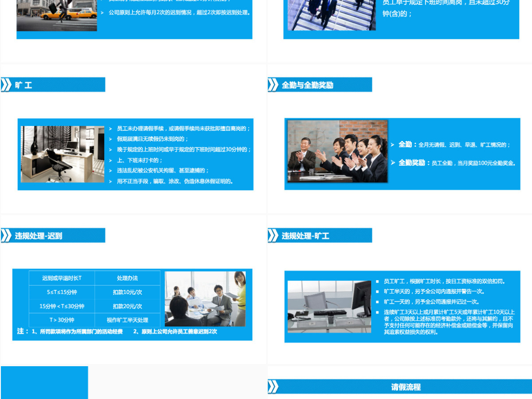Select the computer desk photo in 违规处理-旷工 slide
Image resolution: width=532 pixels, height=399 pixels.
point(329,306)
